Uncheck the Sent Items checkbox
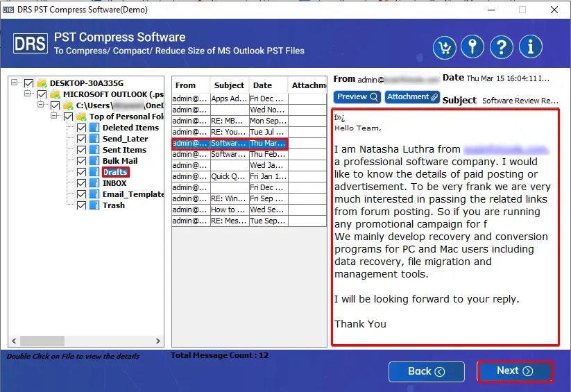571x392 pixels. (x=82, y=150)
